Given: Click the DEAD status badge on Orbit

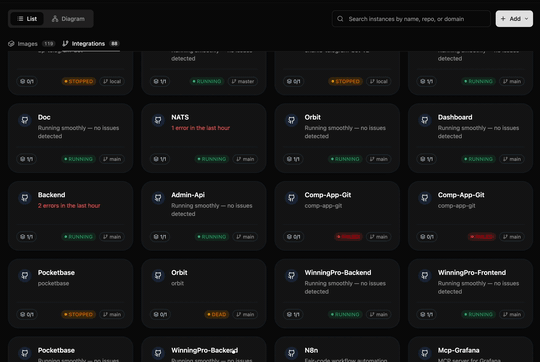Looking at the screenshot, I should 216,314.
